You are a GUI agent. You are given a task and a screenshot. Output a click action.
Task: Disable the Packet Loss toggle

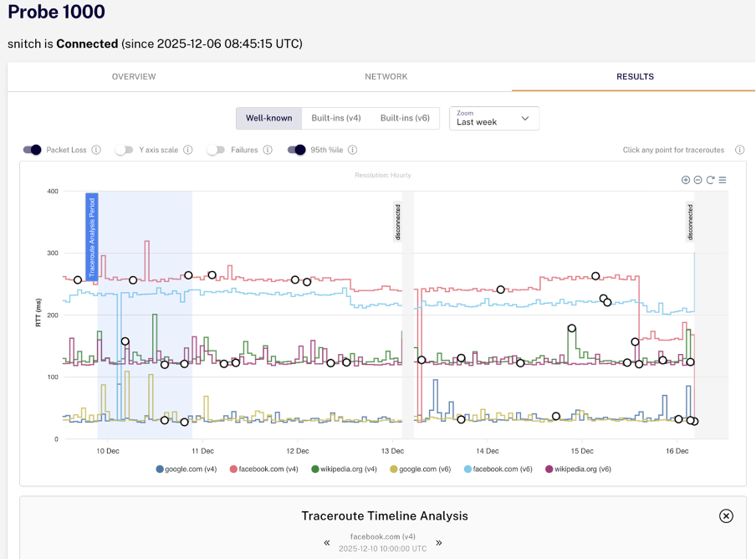coord(33,150)
